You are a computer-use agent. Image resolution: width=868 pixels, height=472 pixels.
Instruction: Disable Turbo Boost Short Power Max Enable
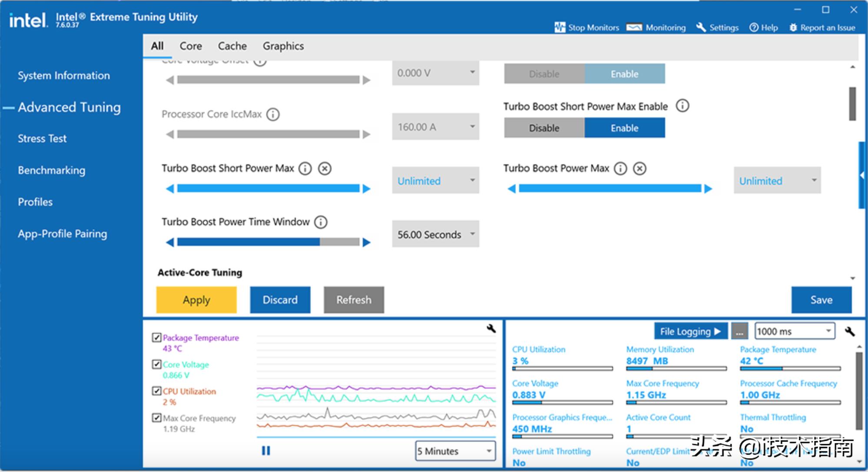pos(544,128)
